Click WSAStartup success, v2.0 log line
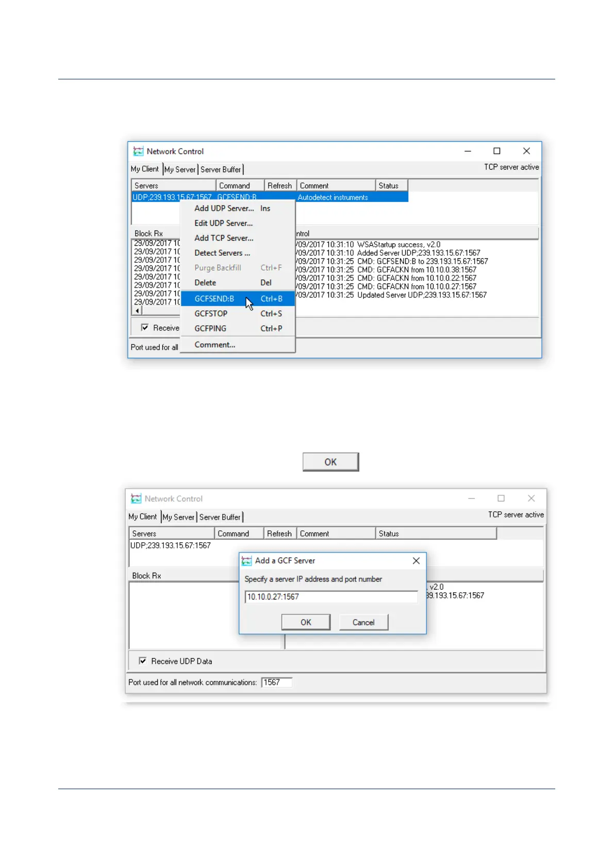This screenshot has height=868, width=614. [x=399, y=245]
